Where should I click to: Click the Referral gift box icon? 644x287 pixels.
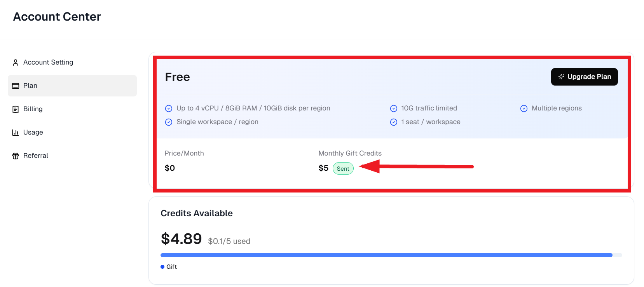pos(16,156)
